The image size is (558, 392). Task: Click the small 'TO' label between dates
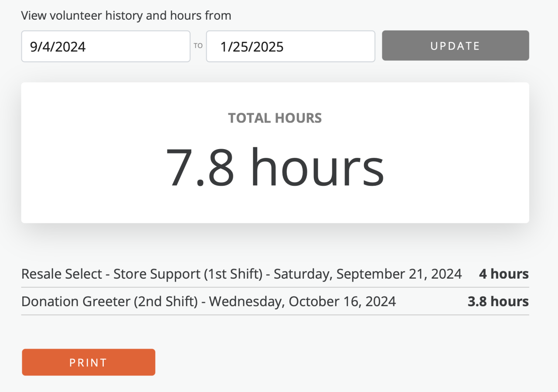pyautogui.click(x=198, y=46)
